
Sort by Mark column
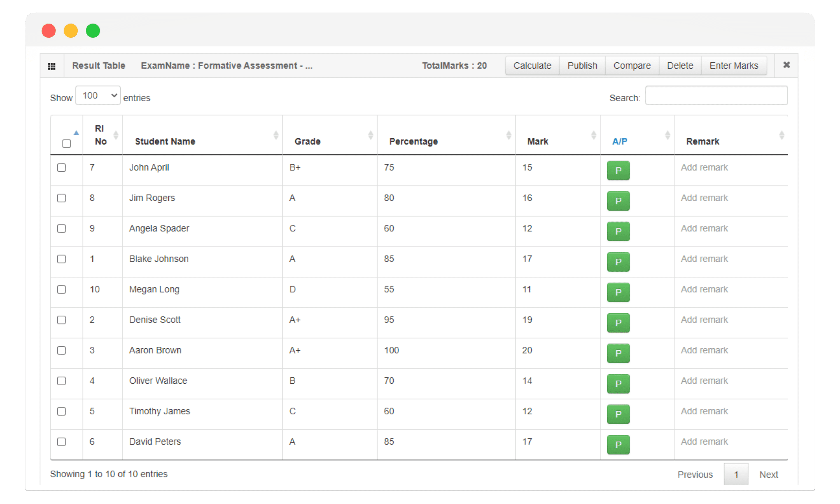pyautogui.click(x=557, y=135)
